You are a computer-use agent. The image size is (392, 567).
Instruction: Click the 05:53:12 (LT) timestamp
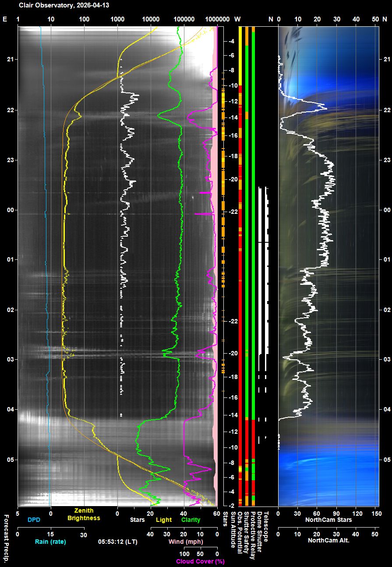pos(118,542)
